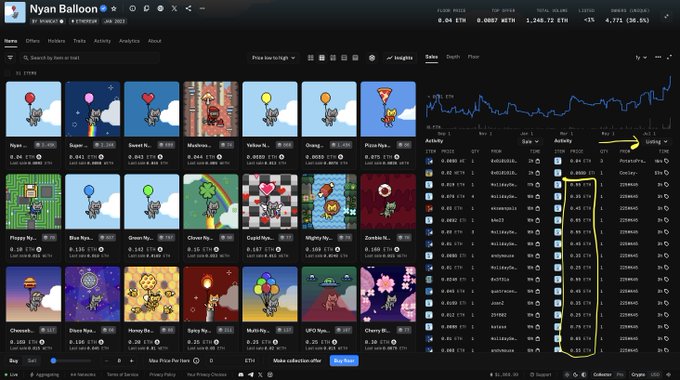Open the three-dot more menu in the header
The image size is (680, 380).
click(202, 8)
